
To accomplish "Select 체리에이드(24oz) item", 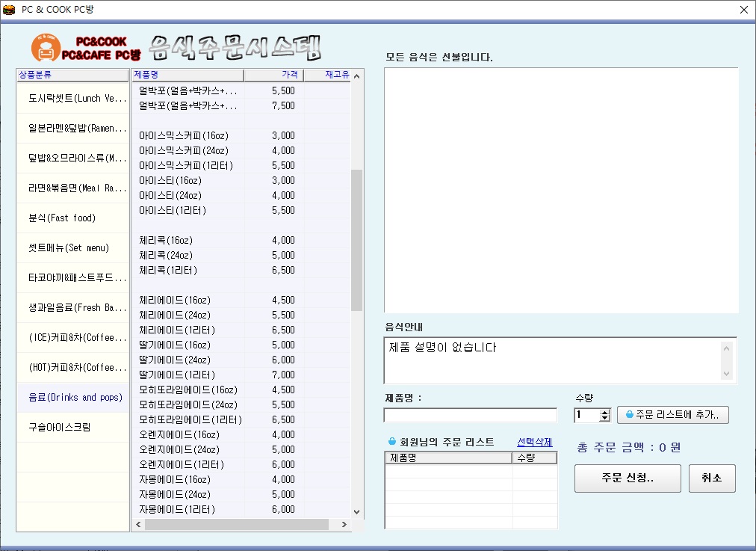I will coord(241,315).
